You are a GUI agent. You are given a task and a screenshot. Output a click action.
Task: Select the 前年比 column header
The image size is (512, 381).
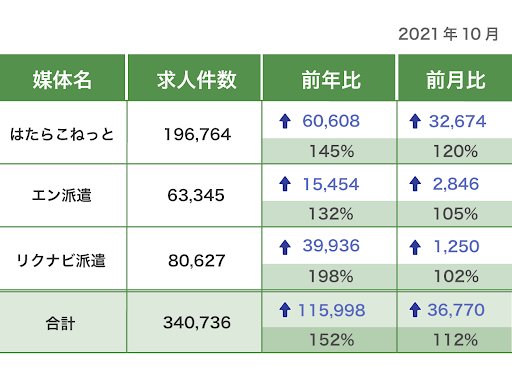click(x=329, y=77)
